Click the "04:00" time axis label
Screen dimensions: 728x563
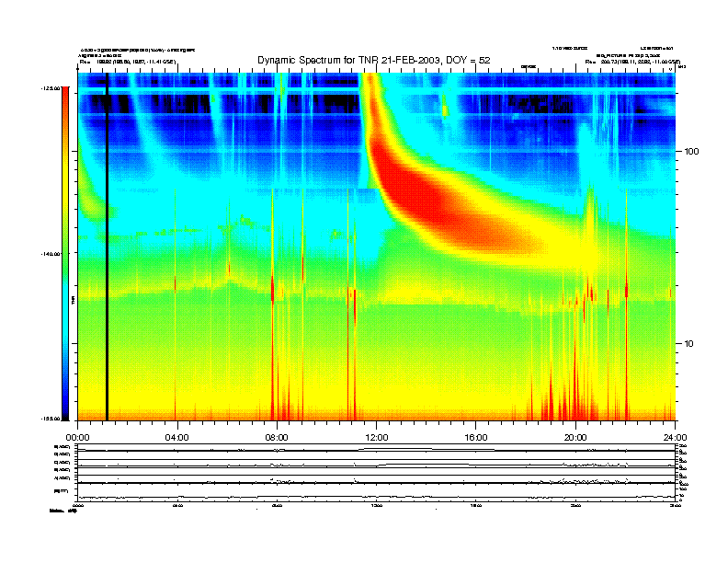pyautogui.click(x=176, y=438)
